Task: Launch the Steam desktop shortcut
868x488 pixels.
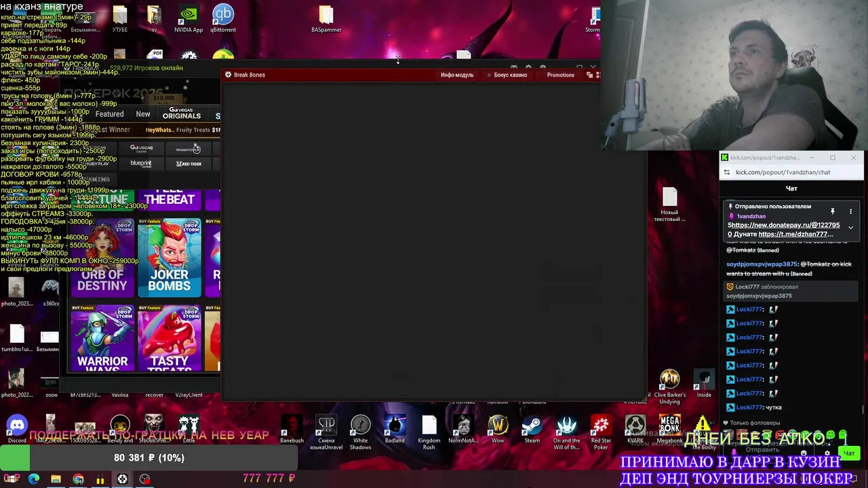Action: point(532,430)
